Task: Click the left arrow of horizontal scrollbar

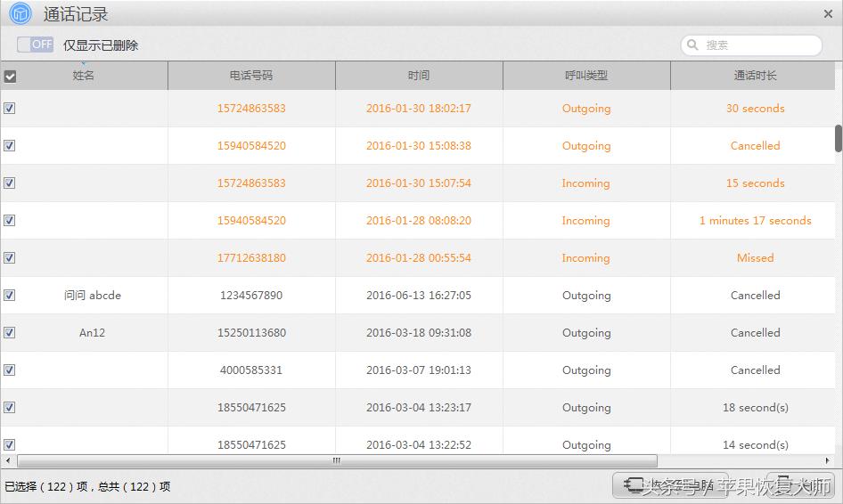Action: tap(9, 460)
